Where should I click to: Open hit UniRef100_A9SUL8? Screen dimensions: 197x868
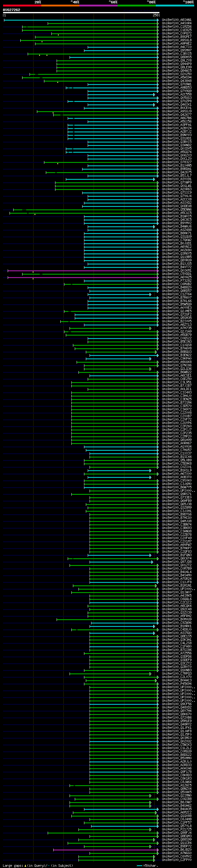(x=177, y=40)
